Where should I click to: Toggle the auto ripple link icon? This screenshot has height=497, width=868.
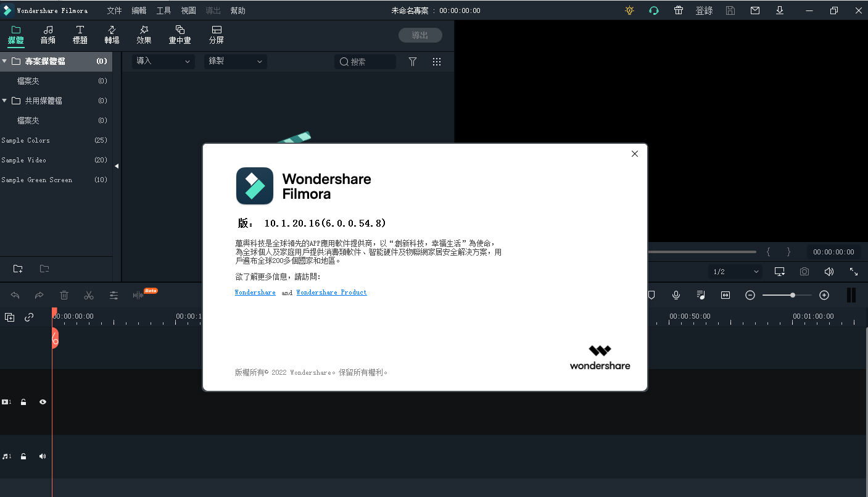tap(29, 317)
